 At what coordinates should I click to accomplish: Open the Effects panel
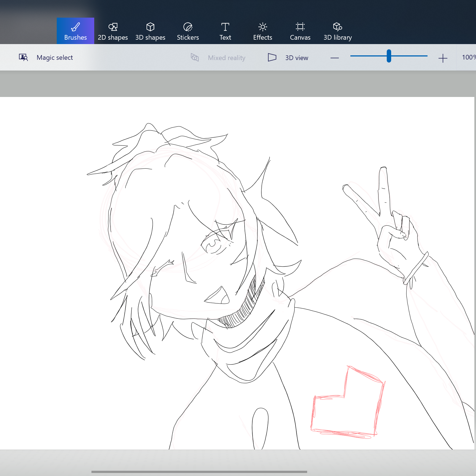(263, 31)
